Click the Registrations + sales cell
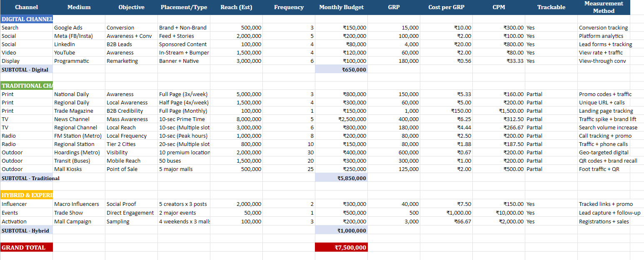Viewport: 644px width, 260px height. point(604,221)
